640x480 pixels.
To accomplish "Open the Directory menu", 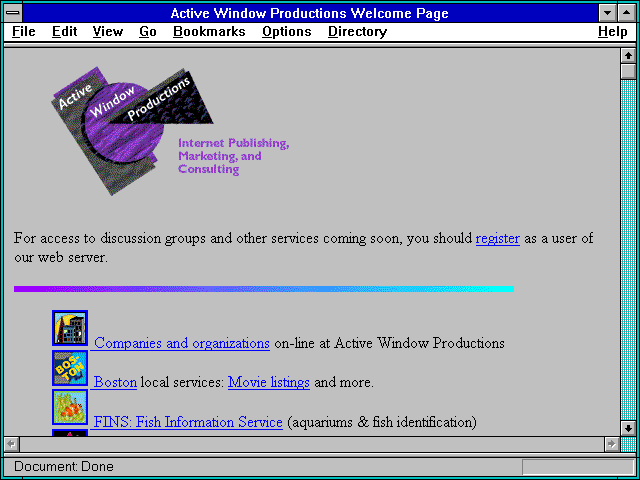I will 358,31.
